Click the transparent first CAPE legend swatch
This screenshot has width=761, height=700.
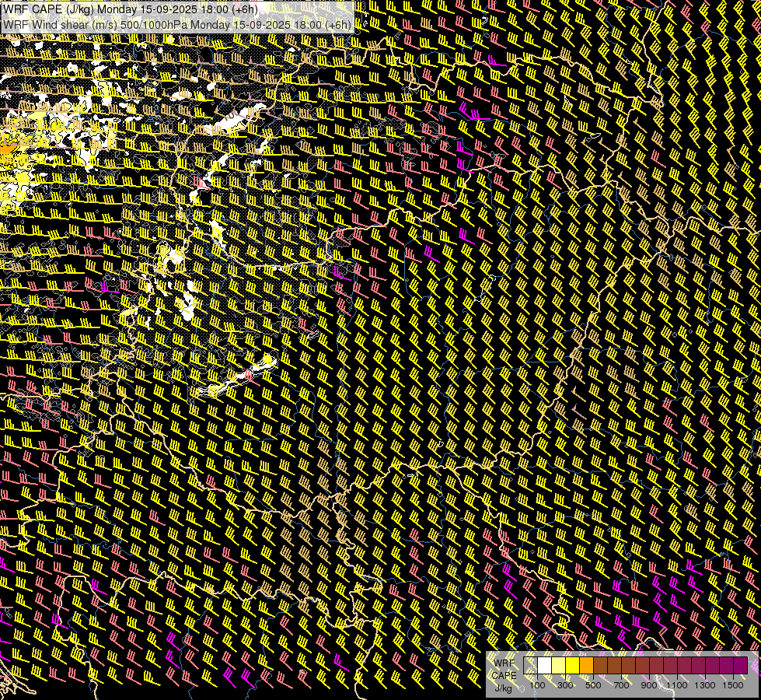[530, 666]
